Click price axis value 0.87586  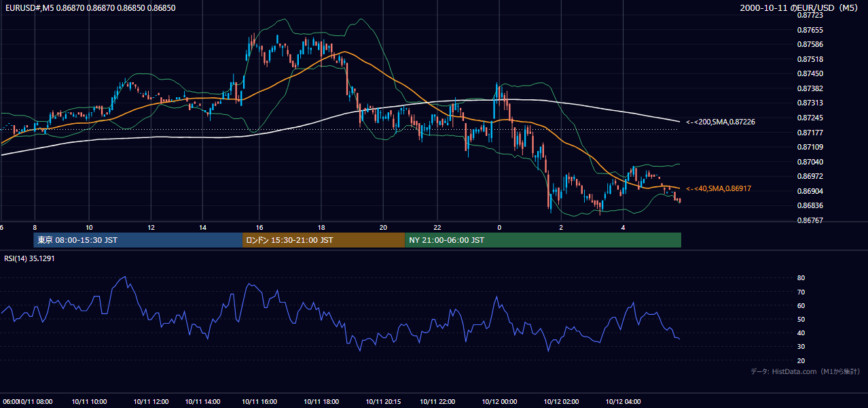point(810,44)
